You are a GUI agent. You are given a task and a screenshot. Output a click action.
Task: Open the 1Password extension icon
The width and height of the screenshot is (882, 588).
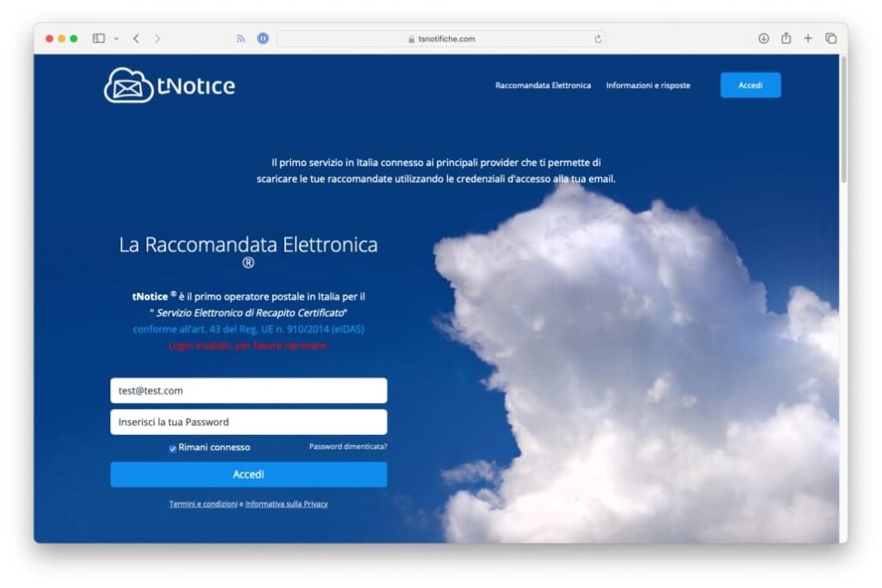point(263,38)
